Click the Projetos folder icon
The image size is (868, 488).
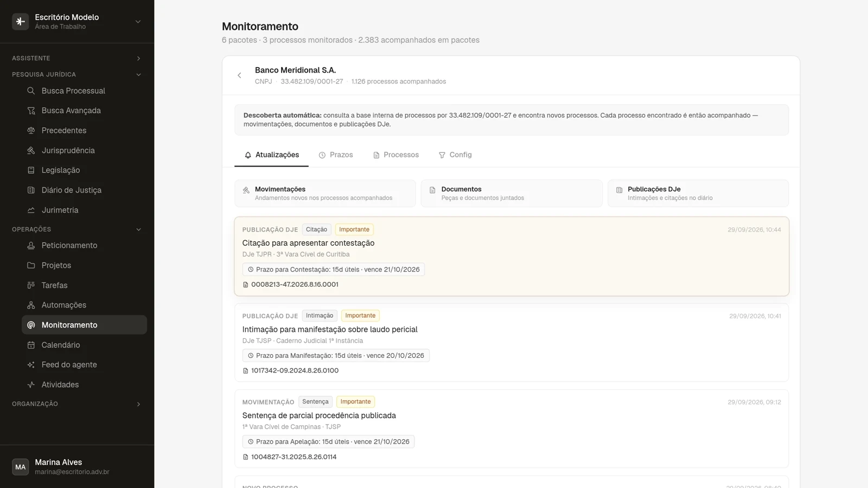(x=31, y=265)
